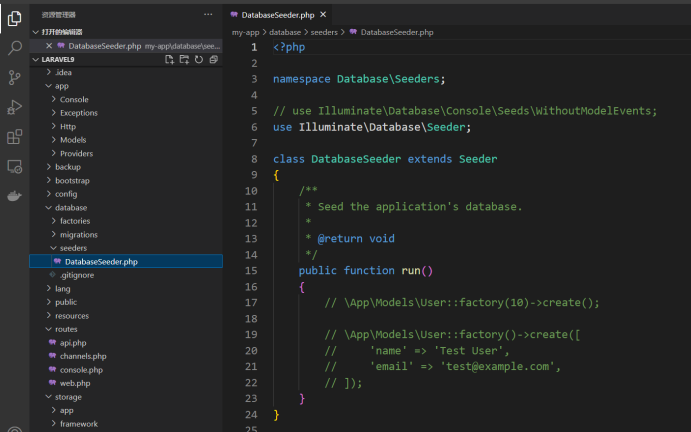The image size is (691, 432).
Task: Open the Extensions view
Action: pos(14,137)
